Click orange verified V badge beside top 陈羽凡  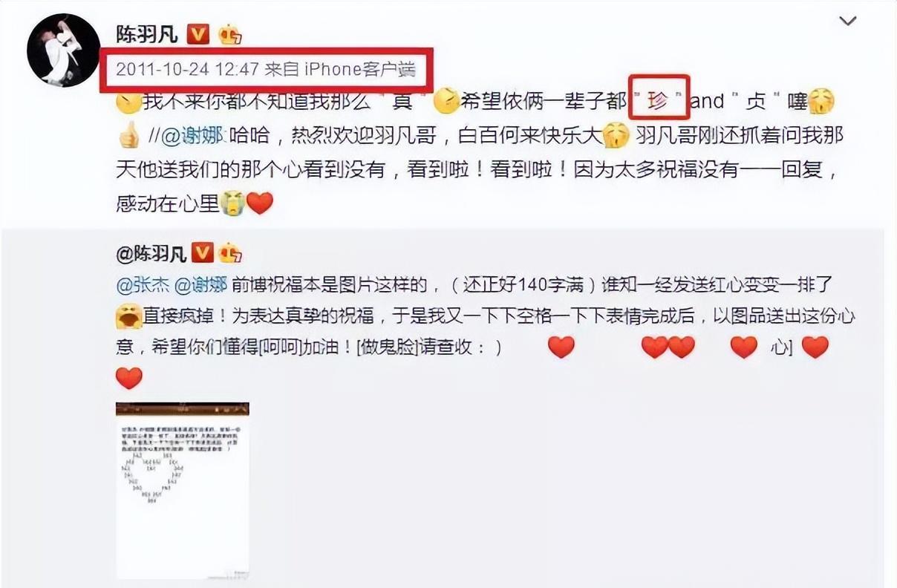(198, 33)
